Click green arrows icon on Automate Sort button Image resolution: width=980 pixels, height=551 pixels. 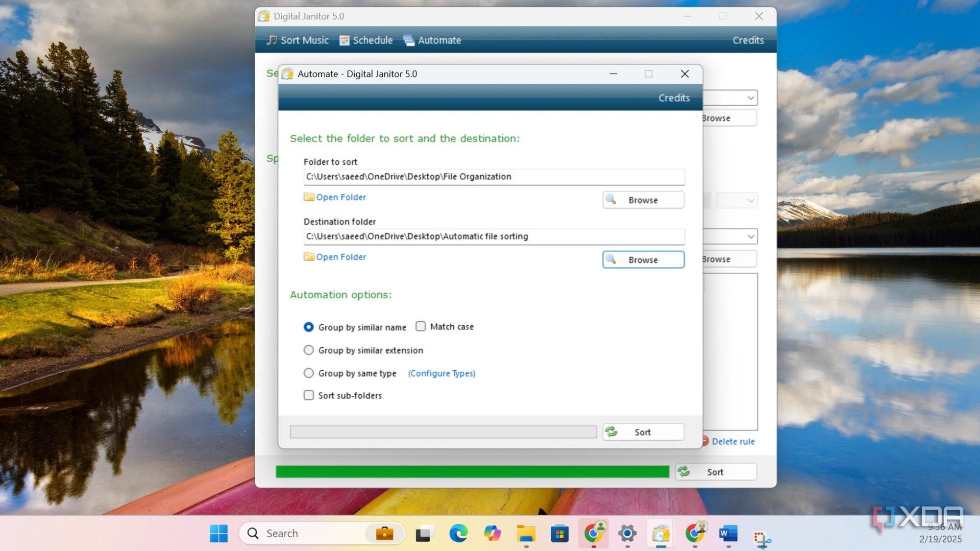click(611, 431)
